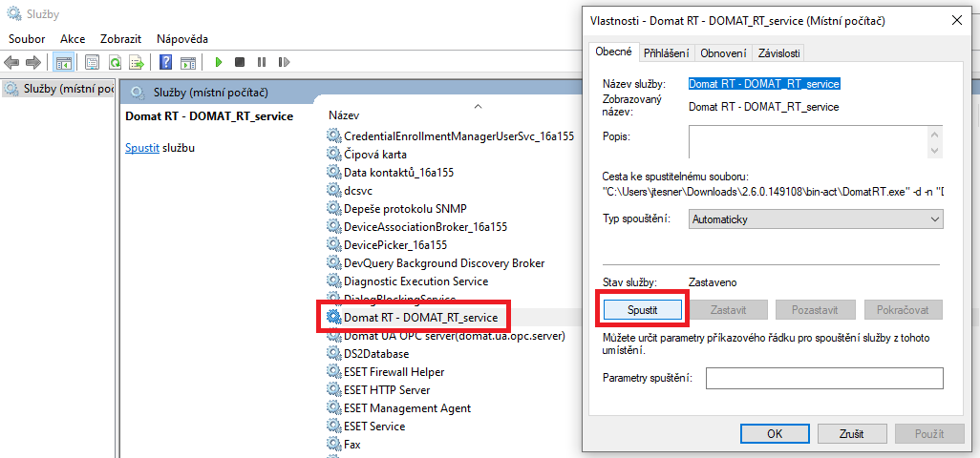Select the ESET Firewall Helper service
This screenshot has width=980, height=458.
point(394,372)
